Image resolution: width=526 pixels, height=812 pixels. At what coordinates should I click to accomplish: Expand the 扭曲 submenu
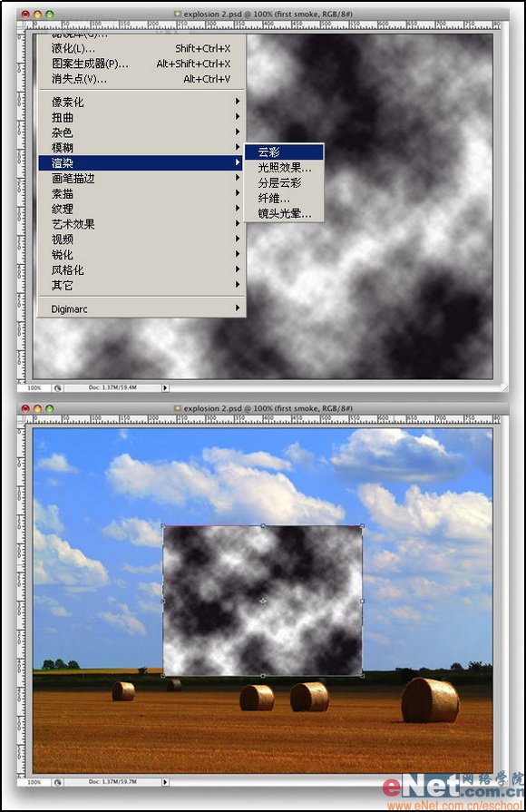pyautogui.click(x=141, y=118)
